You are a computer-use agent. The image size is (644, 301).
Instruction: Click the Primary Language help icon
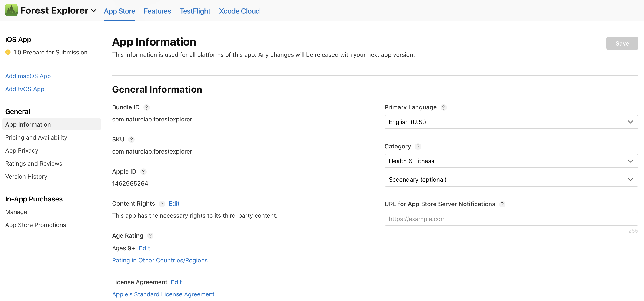click(444, 108)
